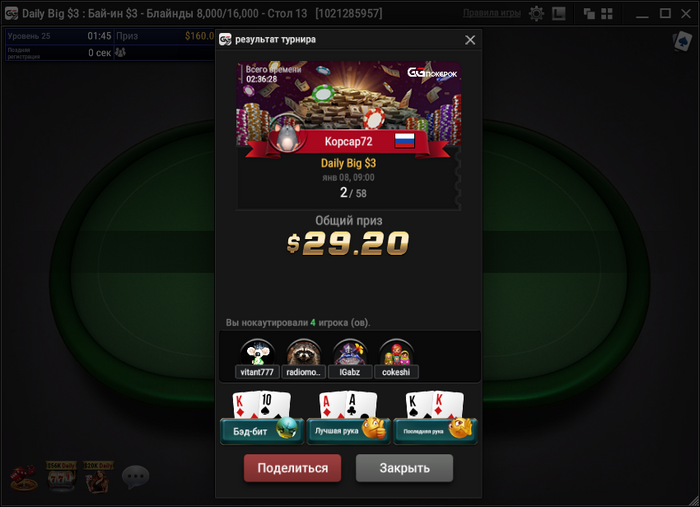Open the Правила игры link
700x507 pixels.
tap(492, 13)
